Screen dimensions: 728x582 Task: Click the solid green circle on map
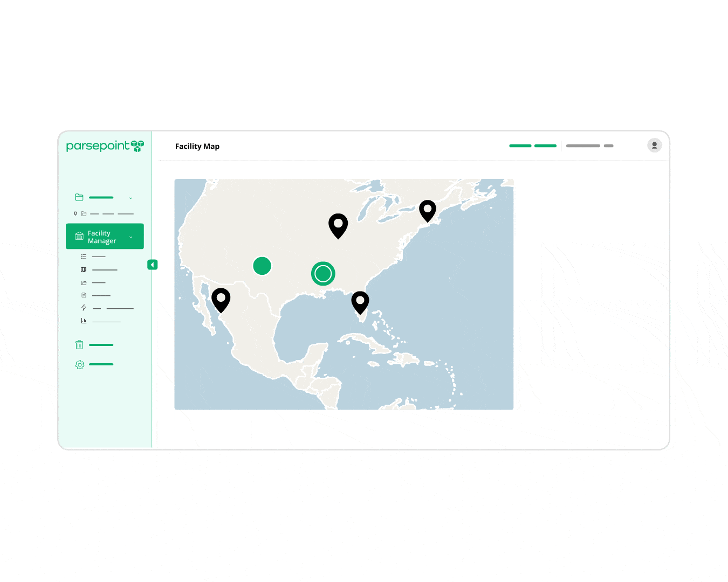click(x=262, y=266)
